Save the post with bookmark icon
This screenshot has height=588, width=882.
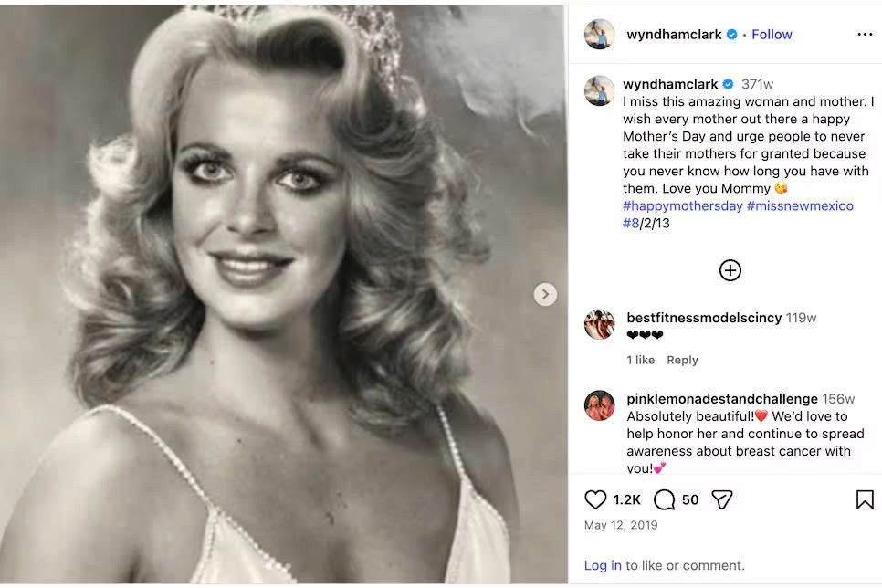[865, 499]
